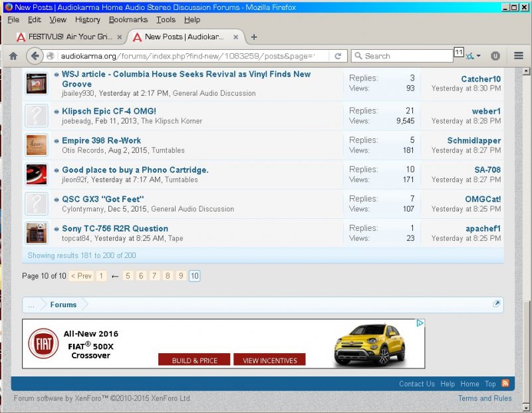Screen dimensions: 532x413
Task: Open the dropdown arrow next to the extension icon
Action: pos(478,56)
